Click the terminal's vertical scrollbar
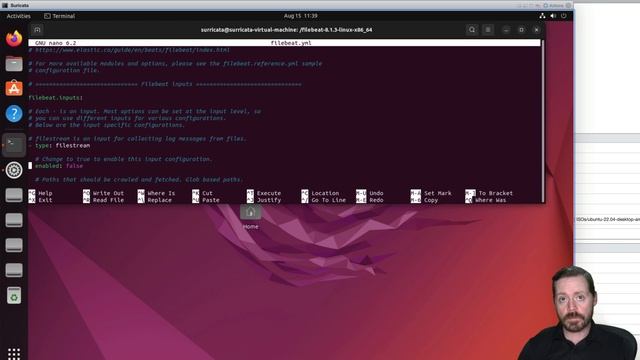Image resolution: width=640 pixels, height=360 pixels. pyautogui.click(x=543, y=121)
